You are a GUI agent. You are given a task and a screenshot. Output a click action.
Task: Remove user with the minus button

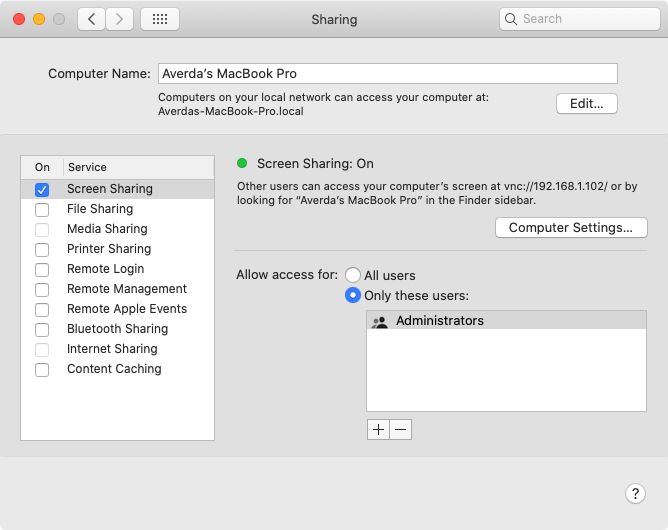[x=400, y=429]
